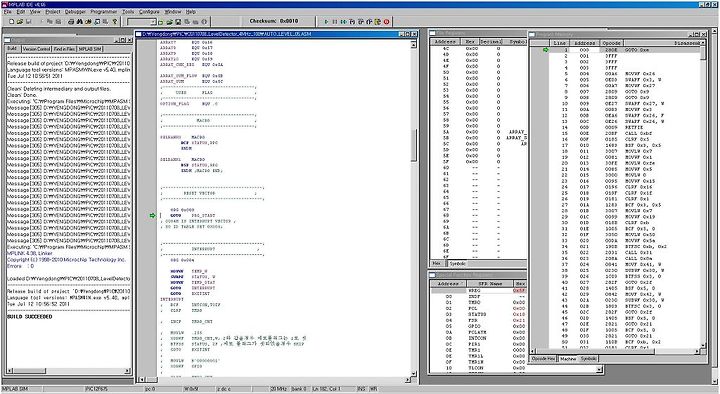Click the debugger Reset icon
Screen dimensions: 720x394
coord(378,22)
